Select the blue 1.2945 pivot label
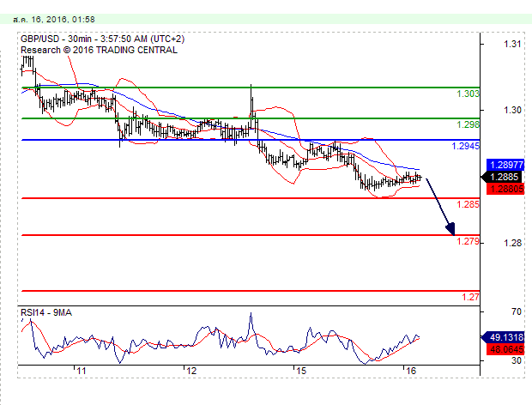532x405 pixels. coord(465,146)
